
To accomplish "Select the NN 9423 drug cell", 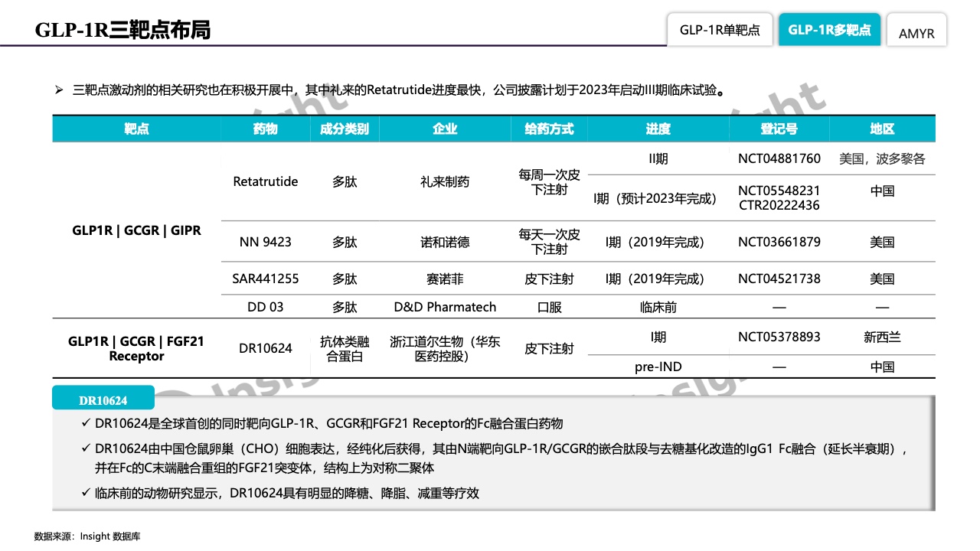I will tap(266, 242).
